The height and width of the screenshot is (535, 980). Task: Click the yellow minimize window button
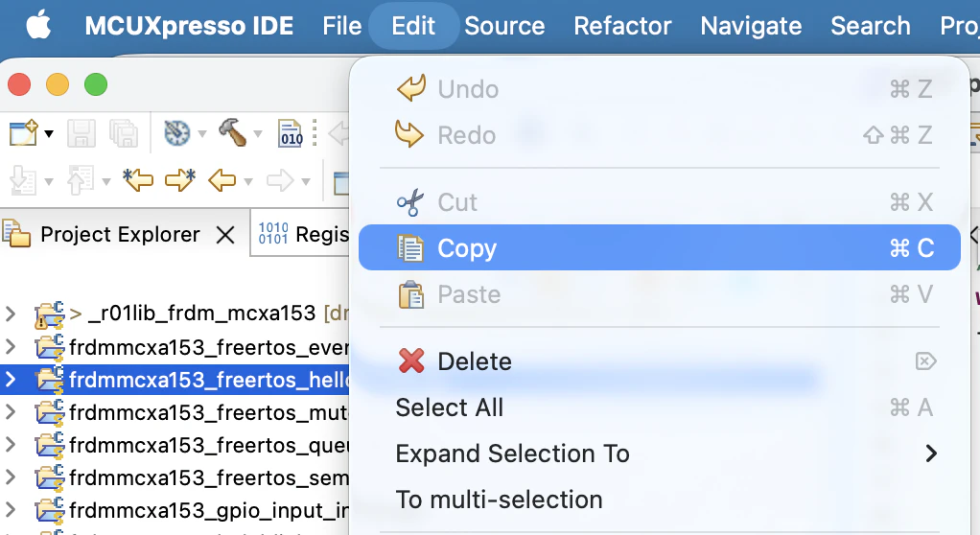click(x=58, y=84)
